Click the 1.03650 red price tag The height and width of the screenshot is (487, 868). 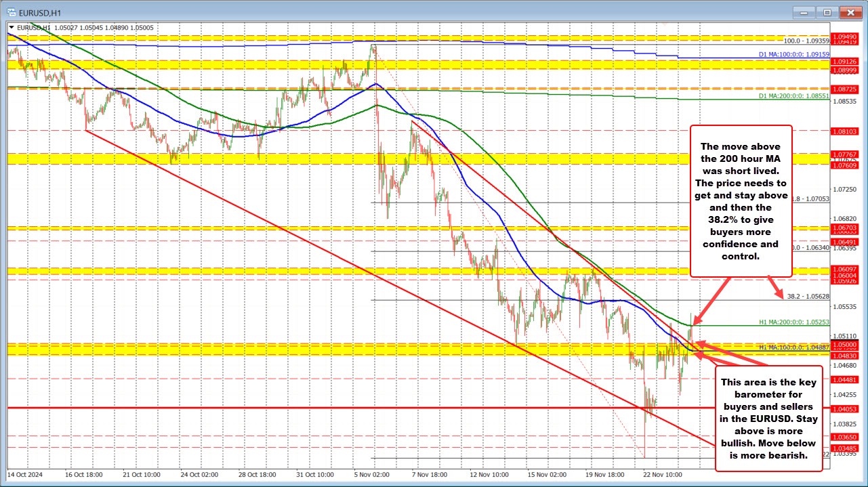(x=844, y=438)
